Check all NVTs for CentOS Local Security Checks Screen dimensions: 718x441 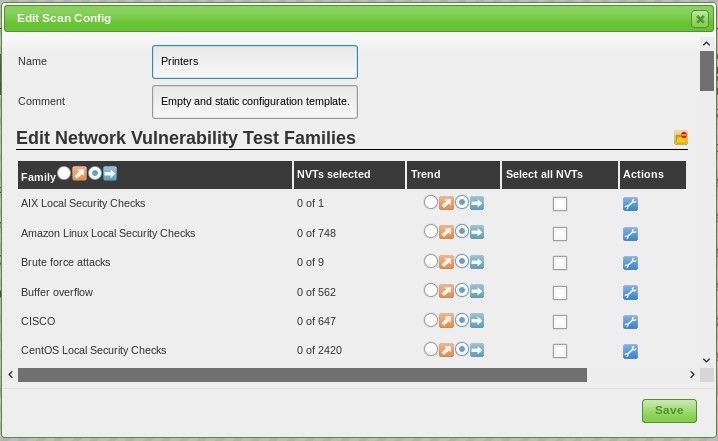pos(560,351)
